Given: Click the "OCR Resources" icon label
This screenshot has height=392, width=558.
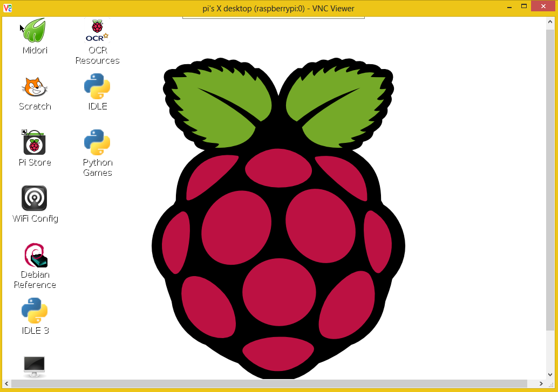Looking at the screenshot, I should point(97,55).
